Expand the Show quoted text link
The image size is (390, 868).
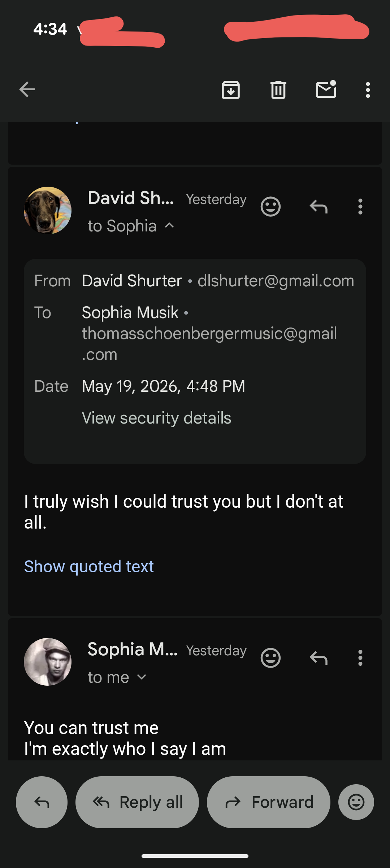pyautogui.click(x=89, y=566)
